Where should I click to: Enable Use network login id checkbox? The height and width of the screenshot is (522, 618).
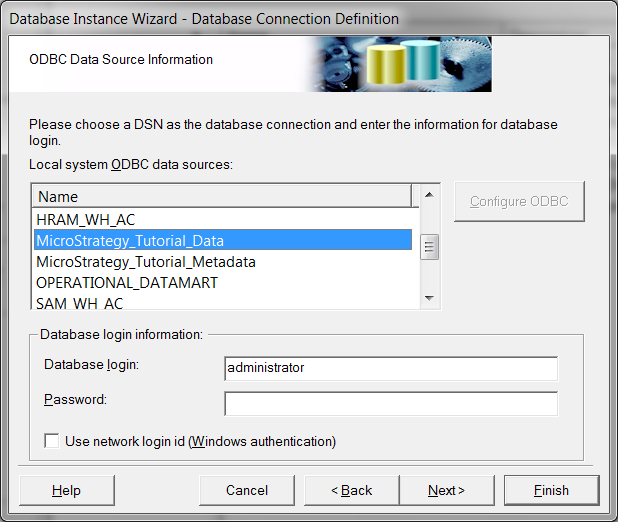52,441
